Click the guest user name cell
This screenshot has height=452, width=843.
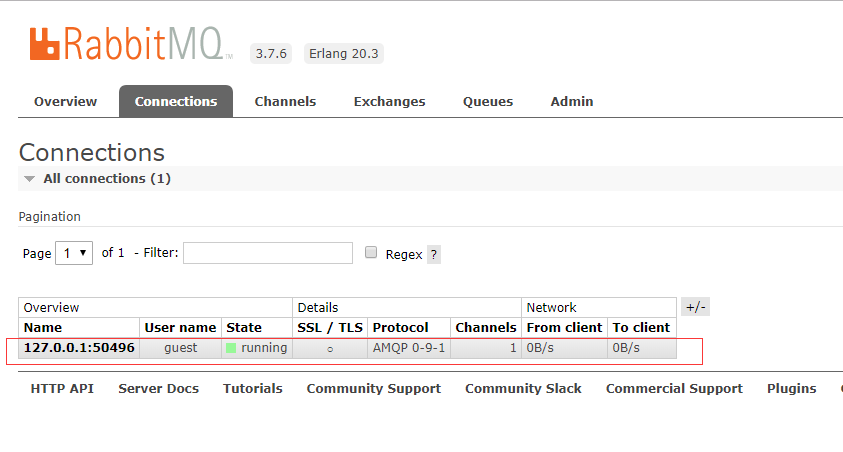[181, 348]
